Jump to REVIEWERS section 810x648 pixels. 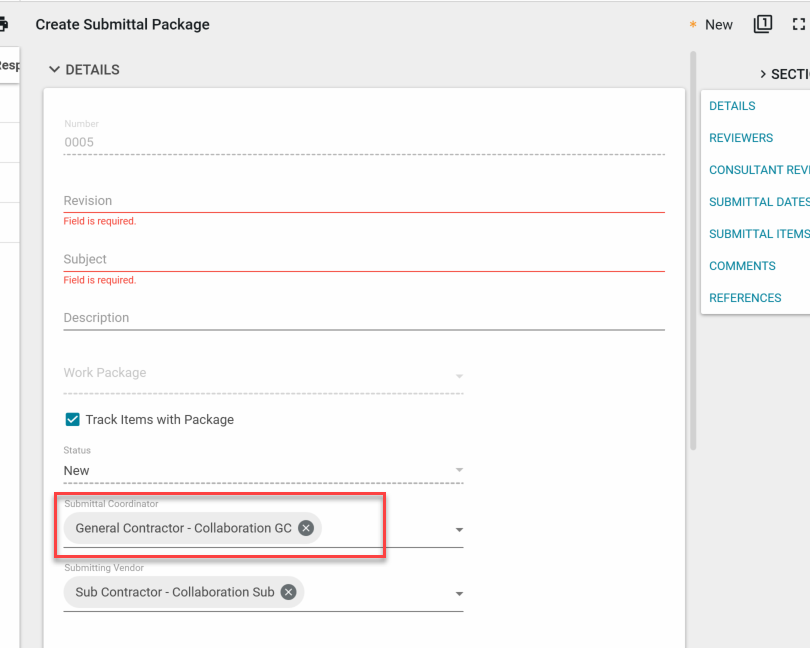740,138
